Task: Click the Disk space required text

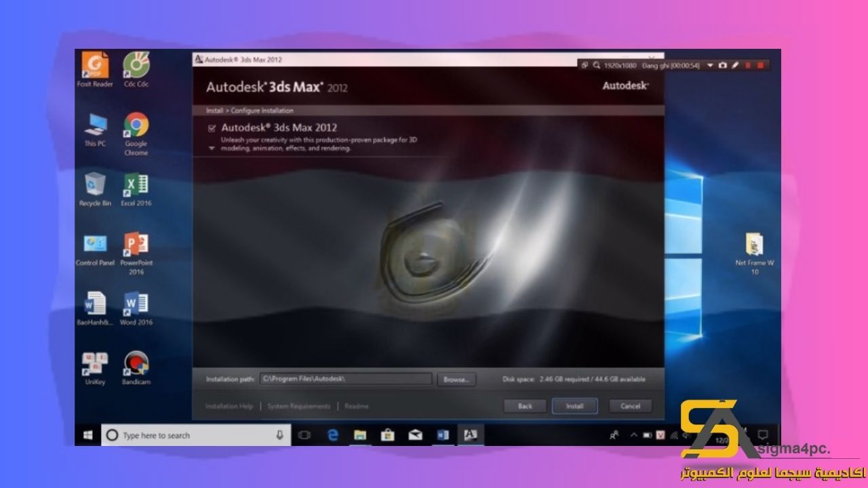Action: click(x=574, y=380)
